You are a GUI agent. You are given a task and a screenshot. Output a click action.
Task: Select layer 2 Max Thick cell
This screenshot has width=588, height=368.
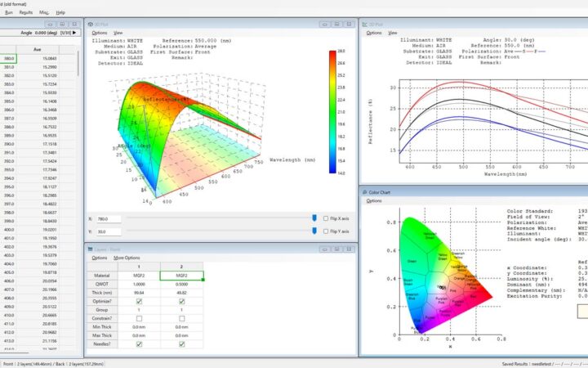[181, 336]
